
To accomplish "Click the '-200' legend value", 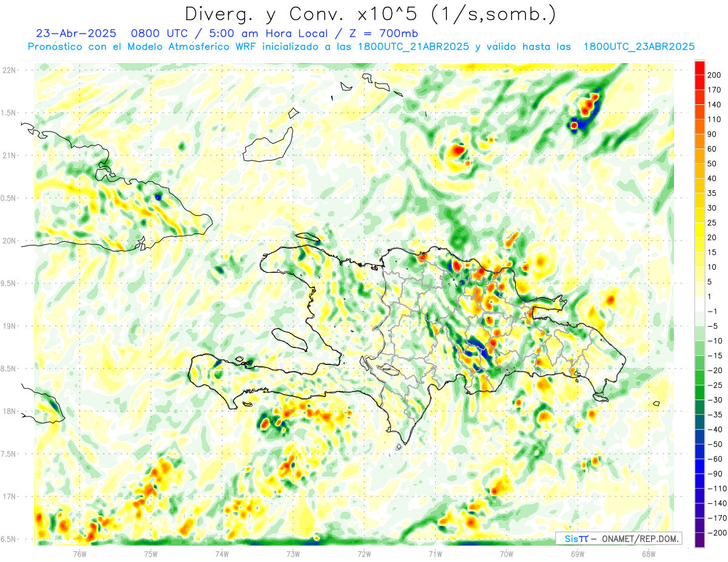I will click(718, 533).
